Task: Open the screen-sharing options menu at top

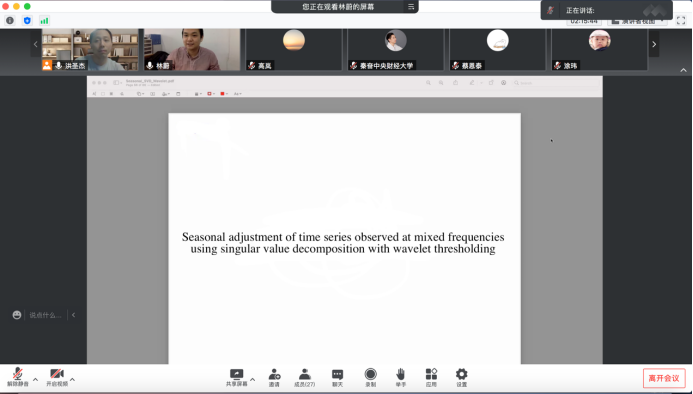Action: tap(411, 7)
